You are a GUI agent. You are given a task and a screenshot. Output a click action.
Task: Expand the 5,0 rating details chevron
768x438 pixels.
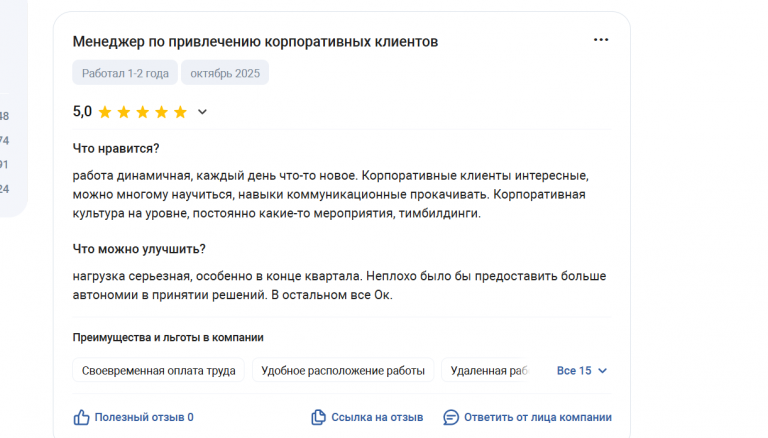[x=202, y=112]
